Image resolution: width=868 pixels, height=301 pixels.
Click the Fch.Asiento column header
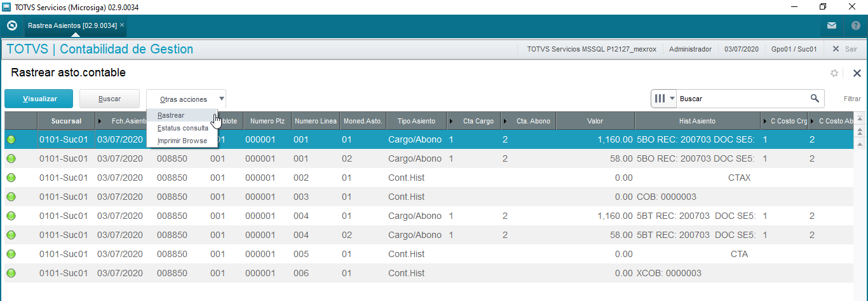click(124, 121)
